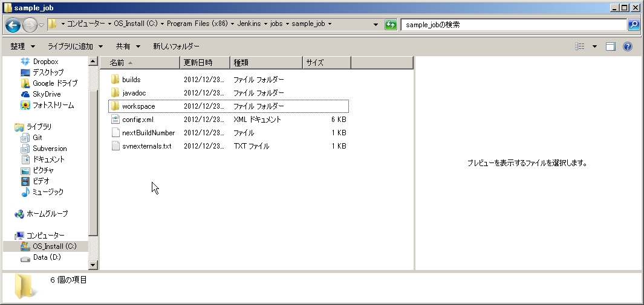
Task: Click the Jenkins breadcrumb
Action: click(x=249, y=24)
